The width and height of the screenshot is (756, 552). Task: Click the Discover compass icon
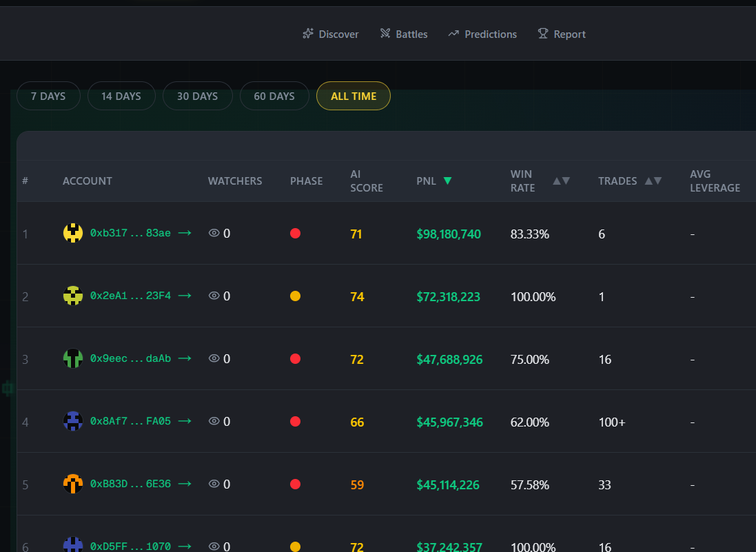click(x=308, y=33)
